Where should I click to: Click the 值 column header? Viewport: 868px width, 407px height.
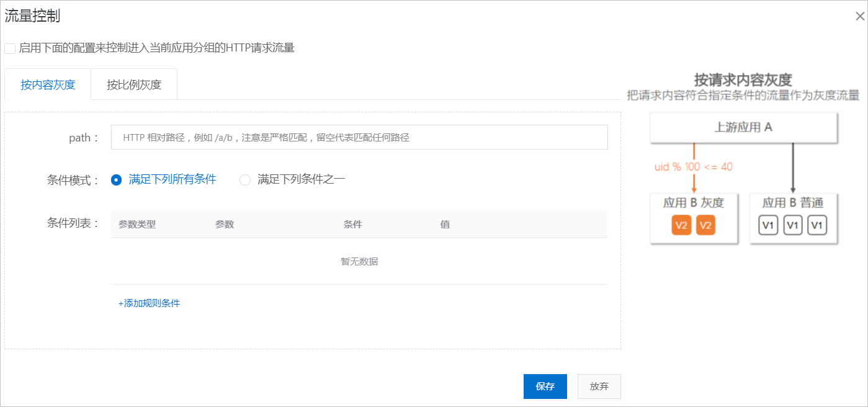coord(445,225)
